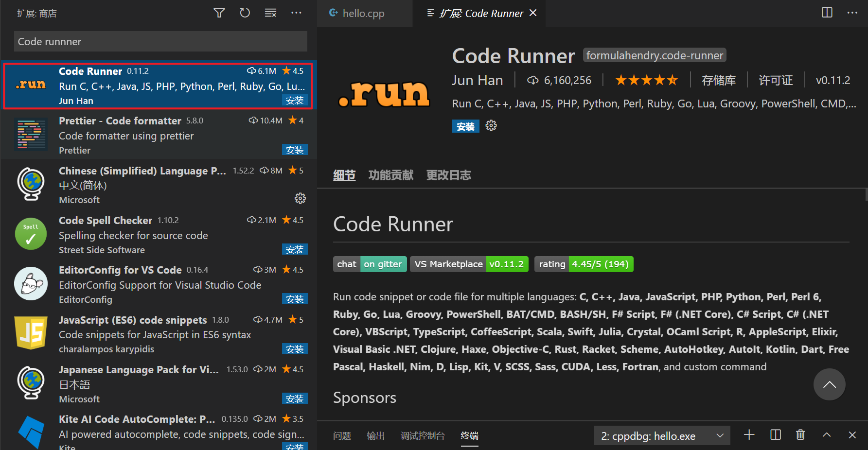Open Chinese Language Pack manage gear
Screen dimensions: 868x450
[300, 198]
